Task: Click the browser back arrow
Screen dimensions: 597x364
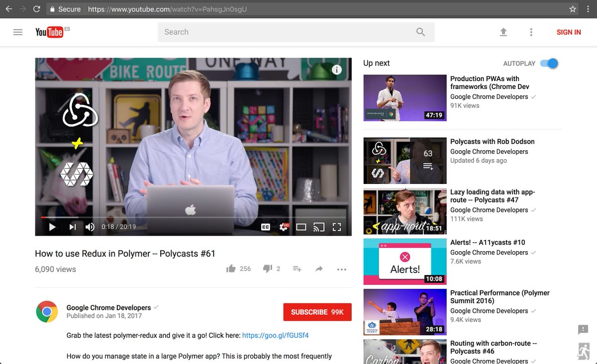Action: tap(9, 9)
